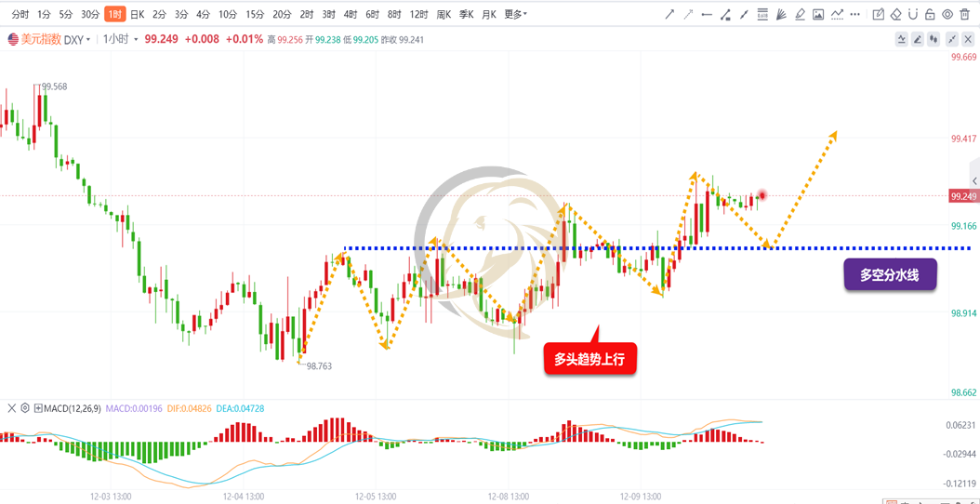This screenshot has height=504, width=980.
Task: Select the line segment drawing tool
Action: tap(745, 14)
